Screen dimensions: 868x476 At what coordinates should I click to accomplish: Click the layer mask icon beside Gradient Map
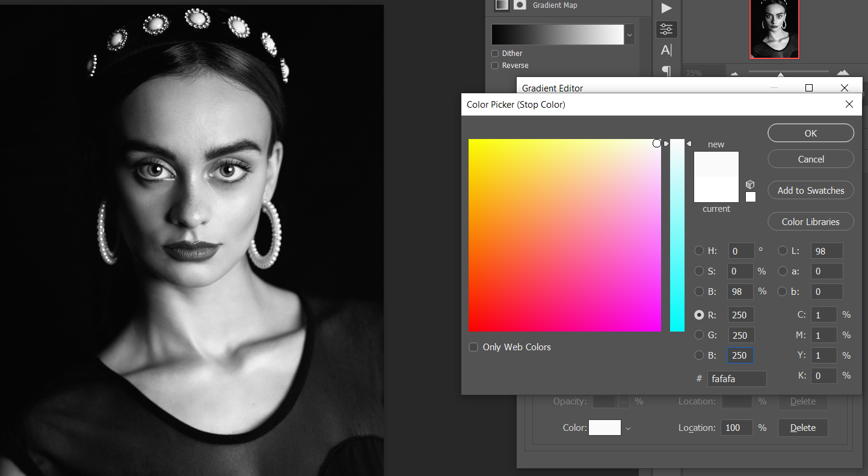pyautogui.click(x=520, y=5)
